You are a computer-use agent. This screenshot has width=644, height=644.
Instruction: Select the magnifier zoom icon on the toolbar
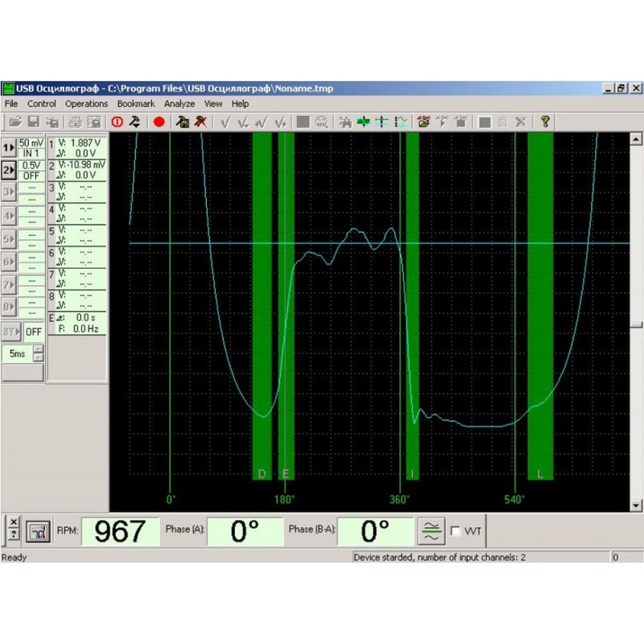click(321, 122)
